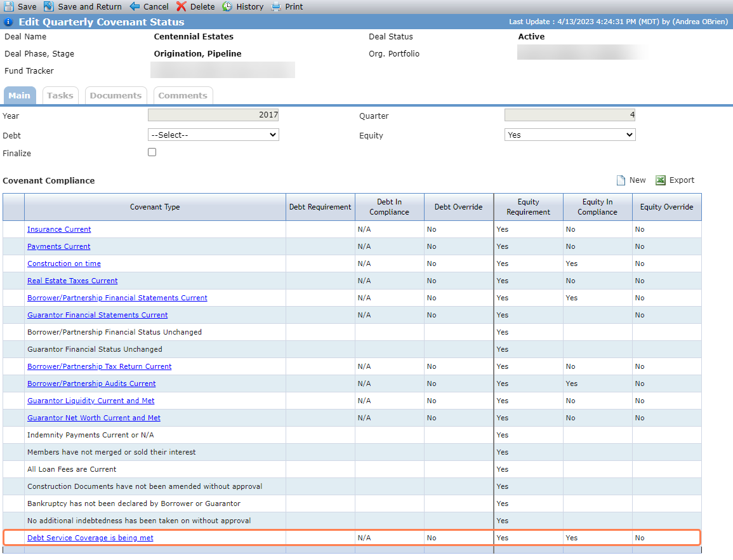The image size is (733, 560).
Task: Click the Quarter field showing 4
Action: click(x=570, y=115)
